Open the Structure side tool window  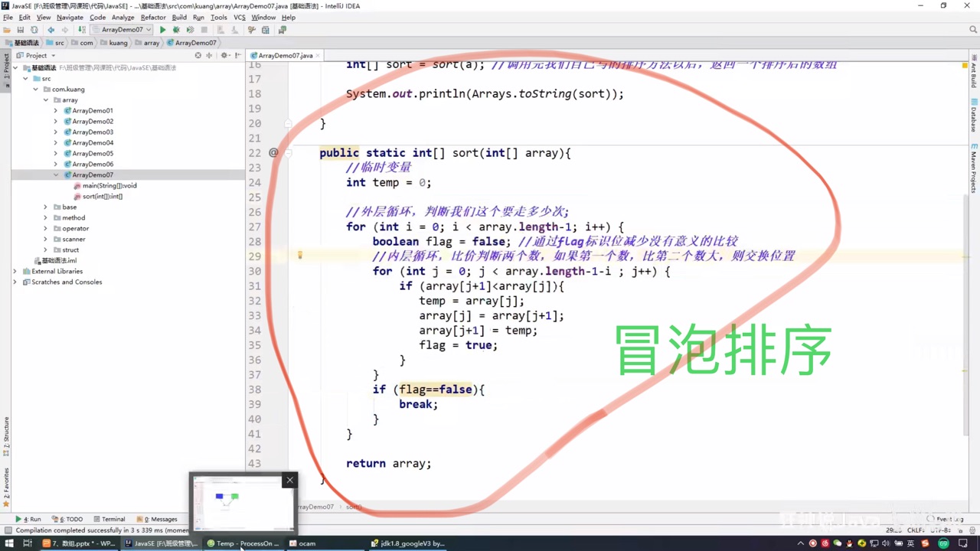click(5, 436)
